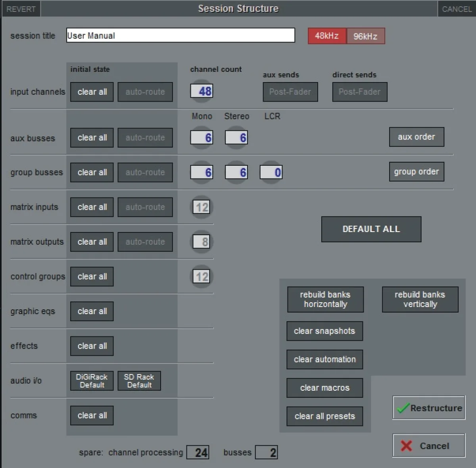Select the 96kHz sample rate
Viewport: 476px width, 468px height.
365,36
